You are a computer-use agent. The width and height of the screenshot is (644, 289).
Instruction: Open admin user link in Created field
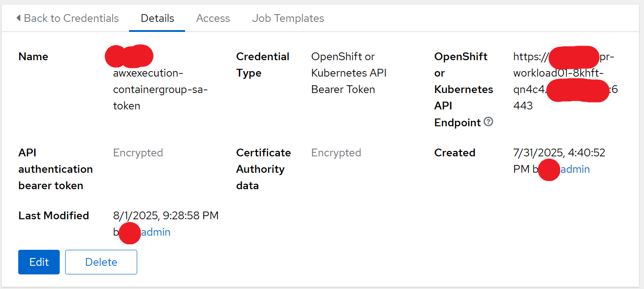(x=575, y=170)
